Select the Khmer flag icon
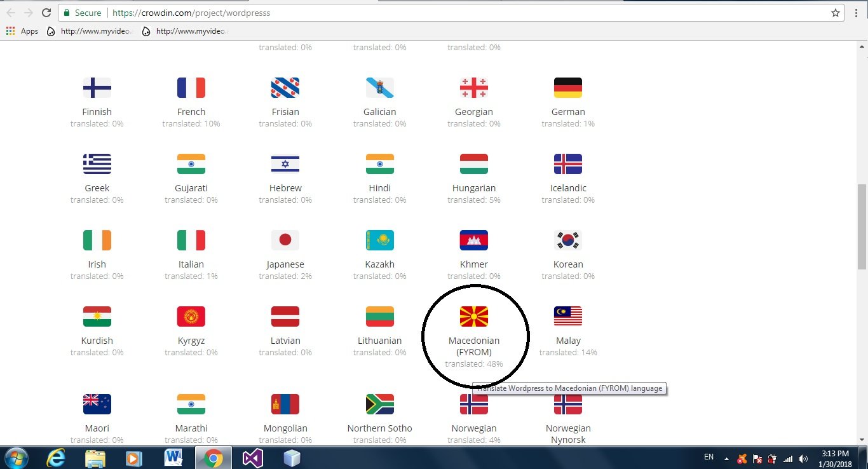This screenshot has width=868, height=469. click(x=474, y=240)
